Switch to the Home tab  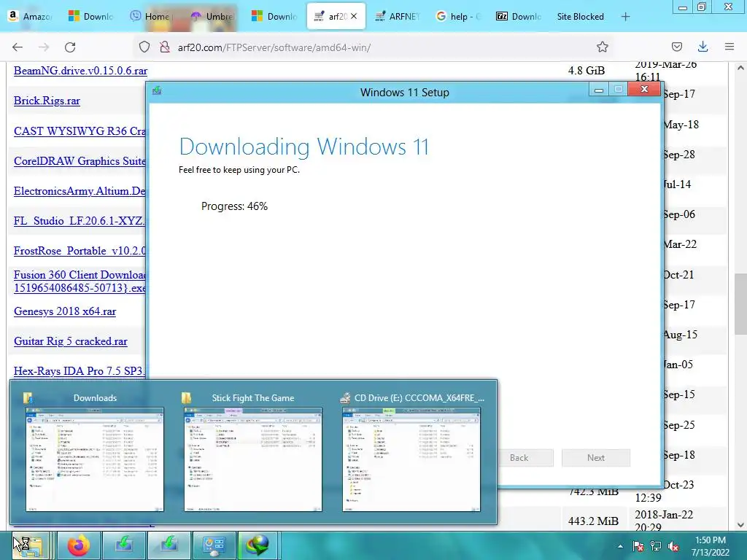click(x=151, y=16)
